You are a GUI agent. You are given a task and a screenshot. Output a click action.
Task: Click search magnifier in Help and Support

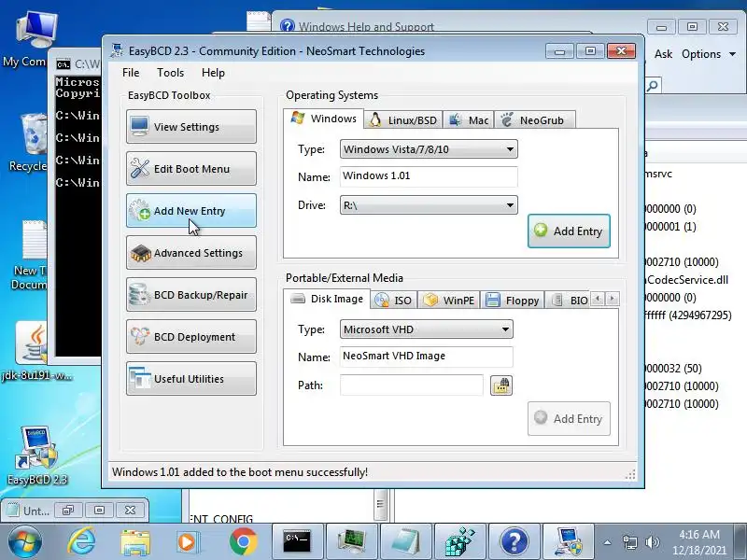coord(653,86)
